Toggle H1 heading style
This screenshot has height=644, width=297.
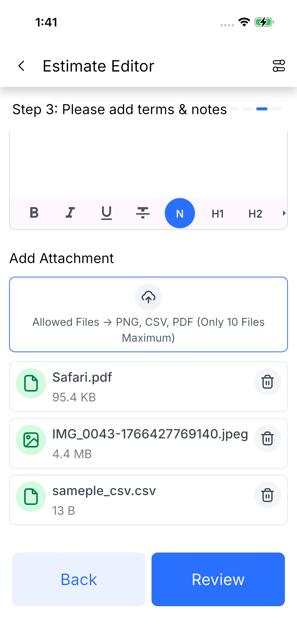point(217,213)
